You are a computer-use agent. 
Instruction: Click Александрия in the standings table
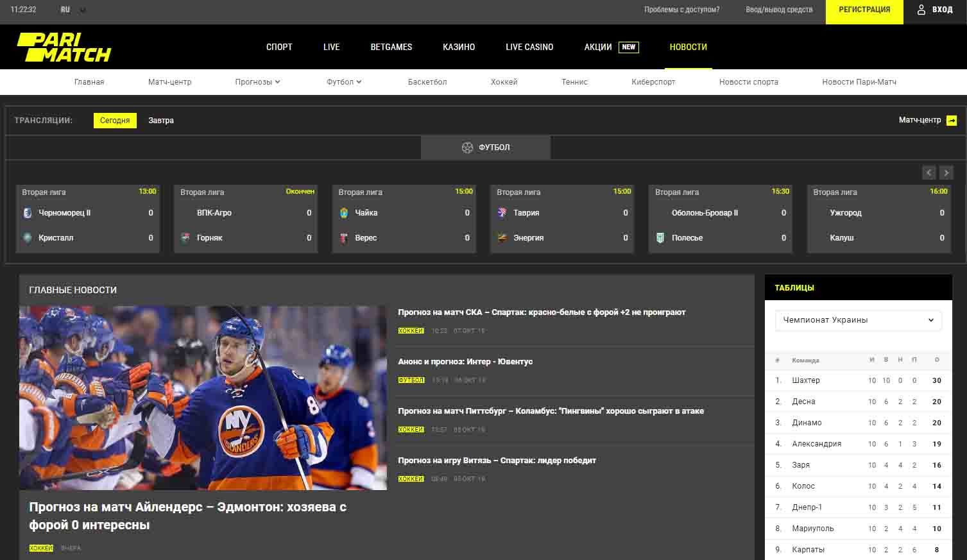pos(817,444)
